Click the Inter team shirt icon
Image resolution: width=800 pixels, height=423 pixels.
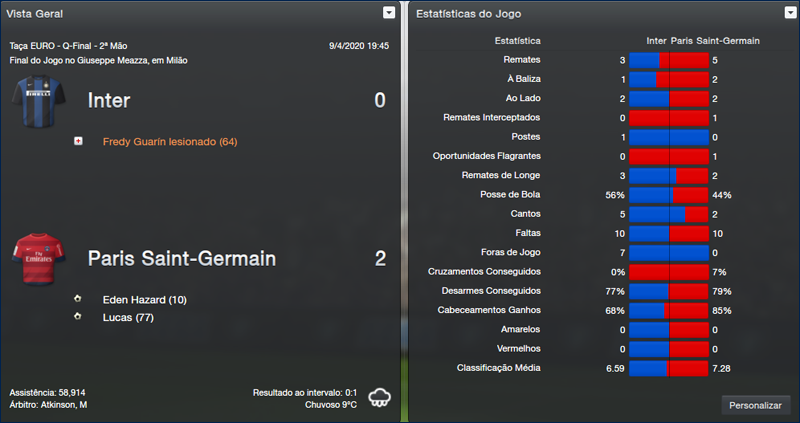click(x=38, y=100)
